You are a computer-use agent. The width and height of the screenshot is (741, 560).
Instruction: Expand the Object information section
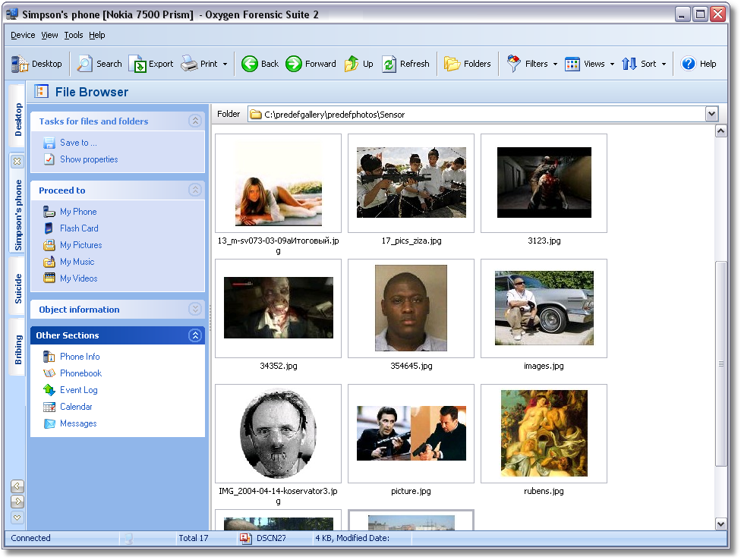(194, 309)
